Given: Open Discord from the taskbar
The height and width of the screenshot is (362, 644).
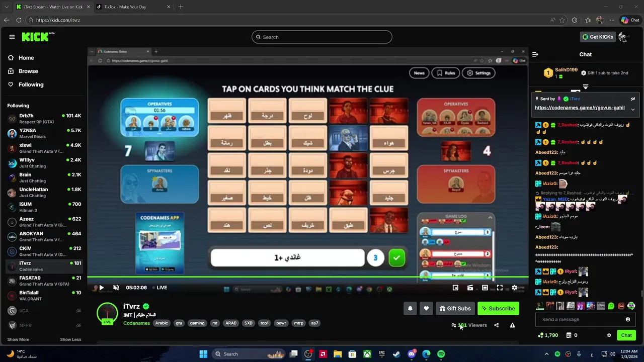Looking at the screenshot, I should [x=412, y=354].
